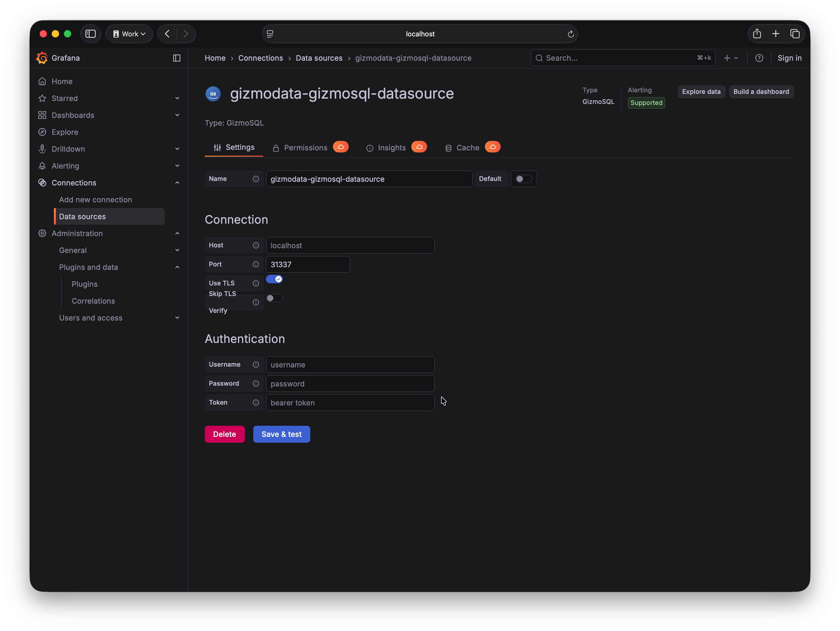
Task: Open a new browser tab
Action: point(775,34)
